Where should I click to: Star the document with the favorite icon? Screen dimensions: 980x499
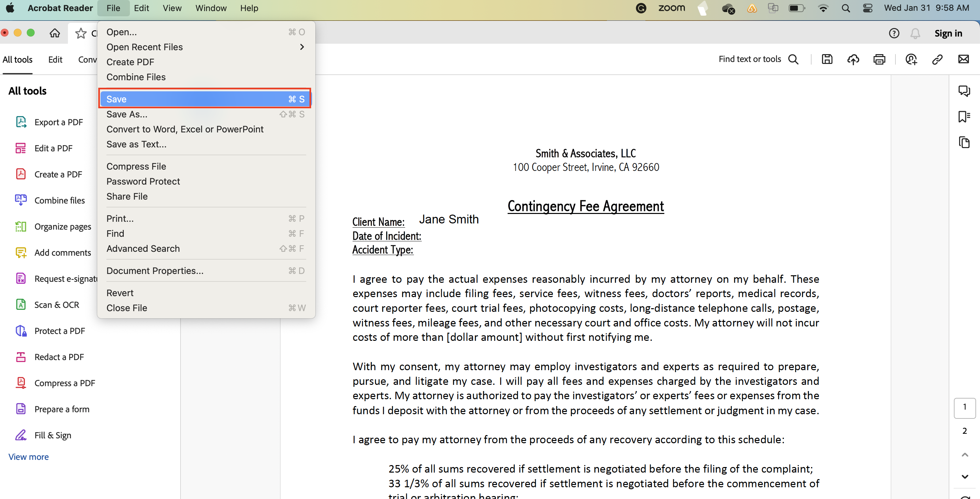[81, 34]
